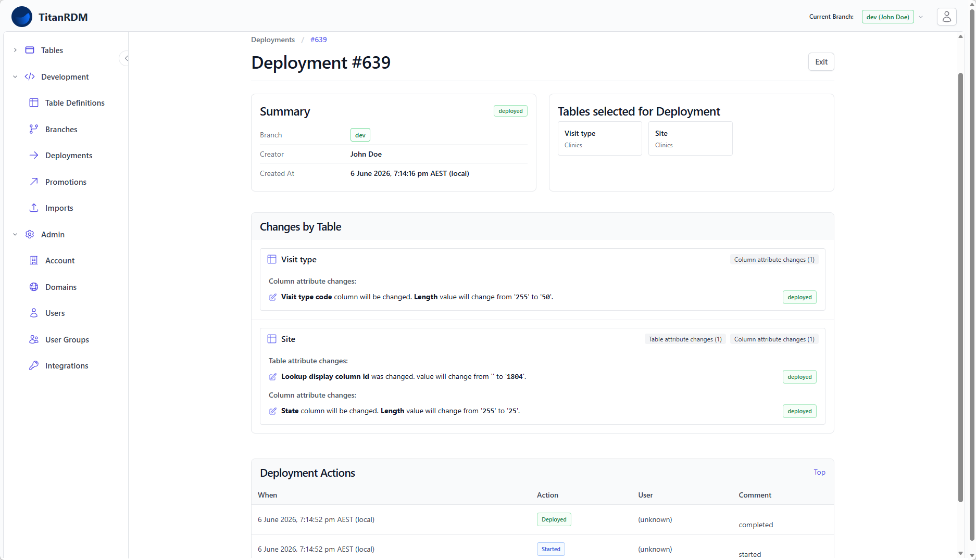Open the Integrations page

click(67, 365)
